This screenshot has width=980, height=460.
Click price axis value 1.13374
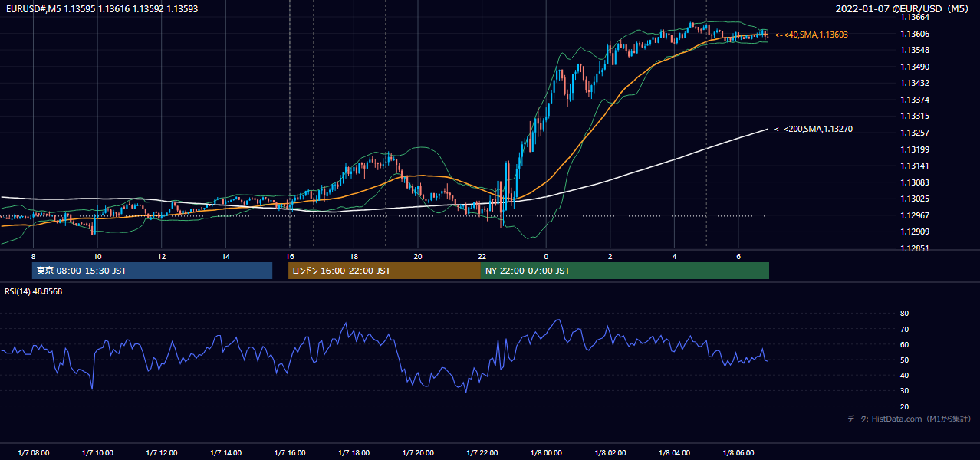914,100
